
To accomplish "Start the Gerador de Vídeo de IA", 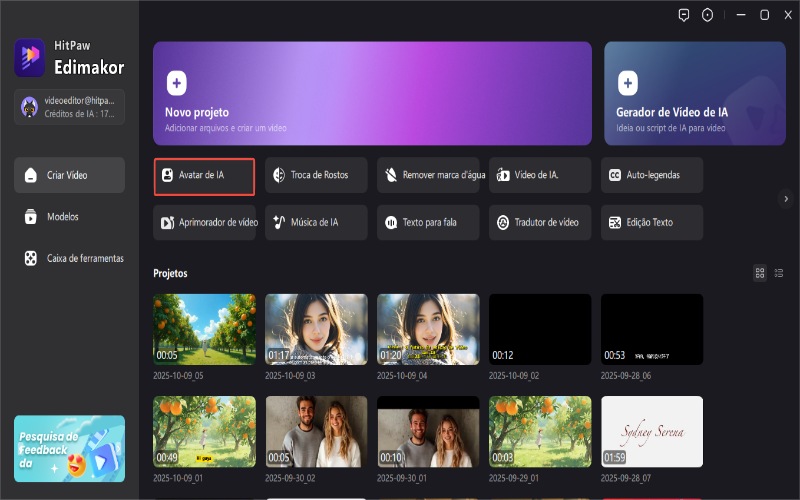I will [694, 94].
